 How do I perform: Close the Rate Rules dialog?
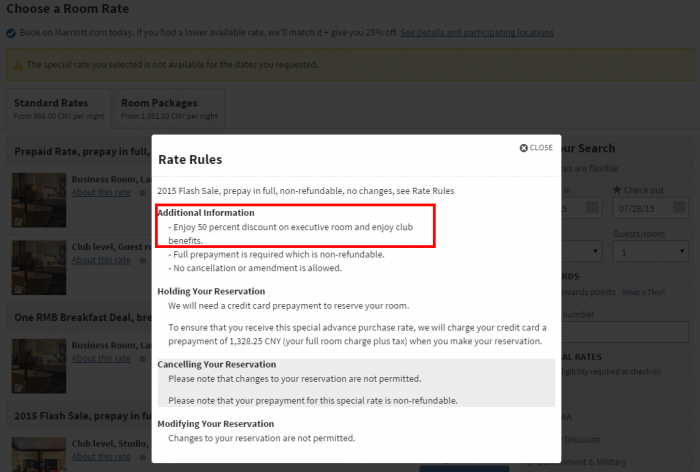536,148
